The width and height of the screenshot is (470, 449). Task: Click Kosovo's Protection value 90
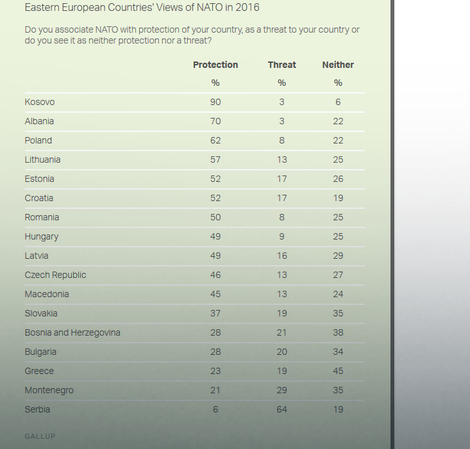tap(215, 102)
